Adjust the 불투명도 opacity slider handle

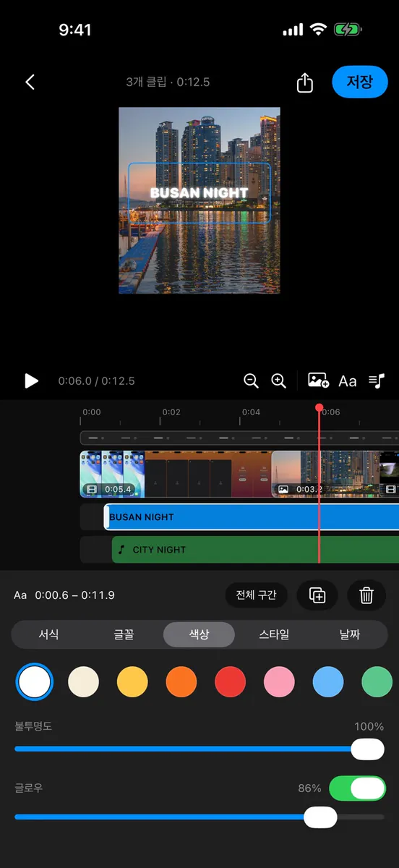(367, 749)
